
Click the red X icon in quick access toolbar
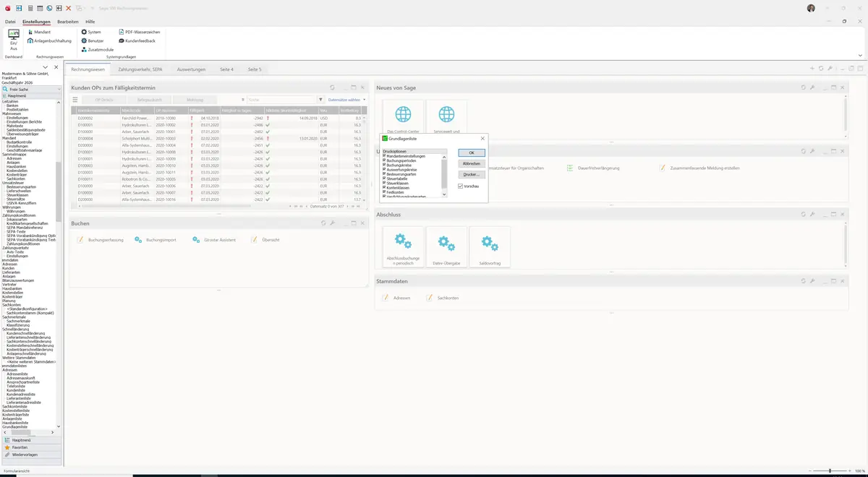(x=68, y=8)
